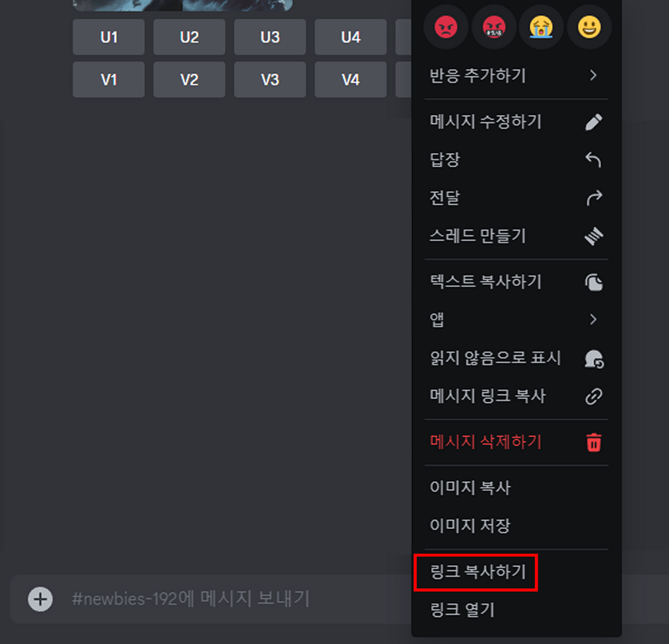React with the crying face emoji
Viewport: 669px width, 644px height.
coord(542,27)
